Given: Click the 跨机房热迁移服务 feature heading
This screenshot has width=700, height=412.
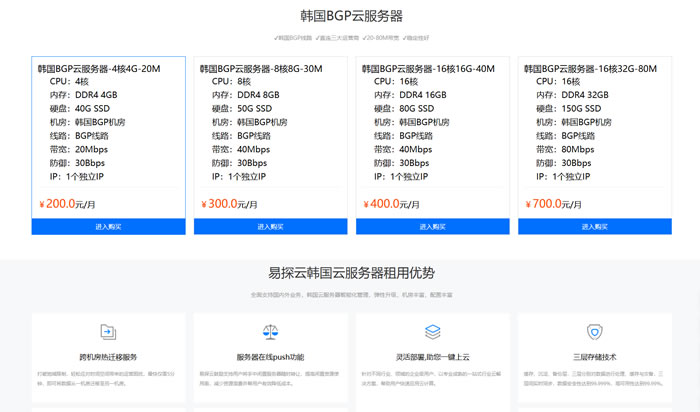Looking at the screenshot, I should pos(108,357).
